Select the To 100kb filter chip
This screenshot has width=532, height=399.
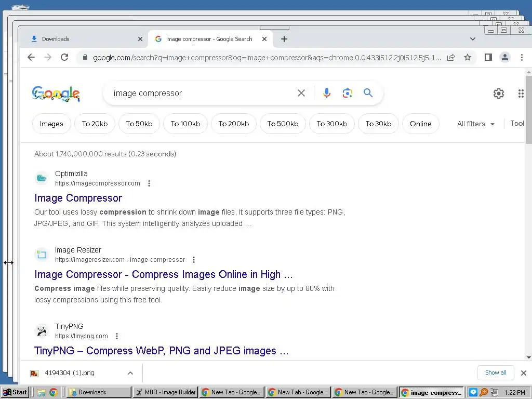click(185, 124)
